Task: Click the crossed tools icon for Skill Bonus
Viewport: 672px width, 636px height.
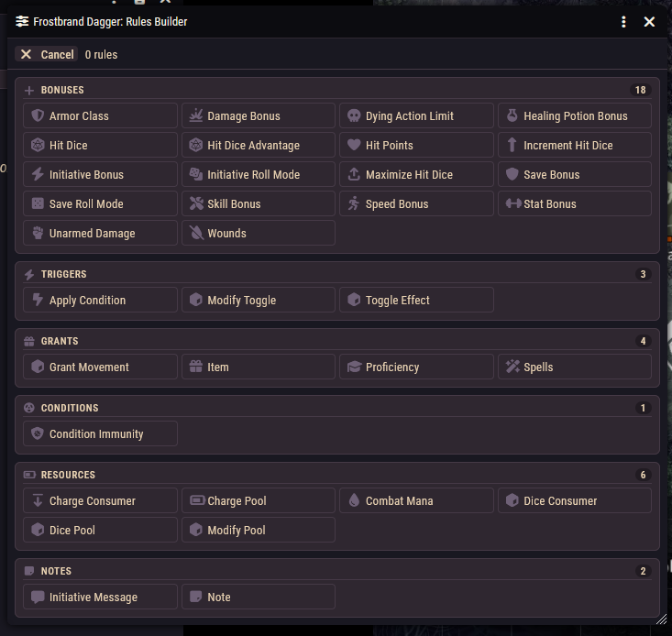Action: 196,203
